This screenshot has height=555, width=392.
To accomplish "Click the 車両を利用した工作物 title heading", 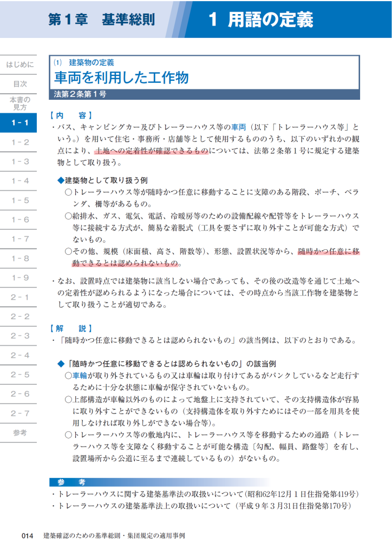I will (x=121, y=78).
